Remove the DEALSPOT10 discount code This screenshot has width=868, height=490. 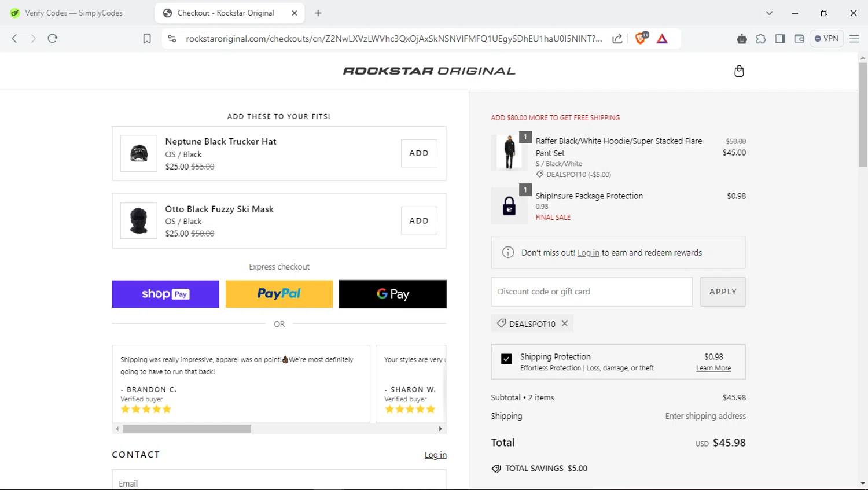click(x=565, y=323)
